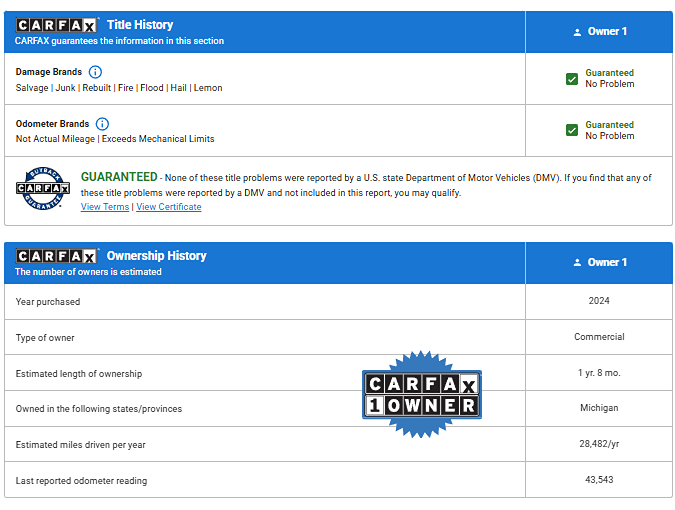Click the 28,482/yr miles driven value
Screen dimensions: 675x510
point(599,444)
